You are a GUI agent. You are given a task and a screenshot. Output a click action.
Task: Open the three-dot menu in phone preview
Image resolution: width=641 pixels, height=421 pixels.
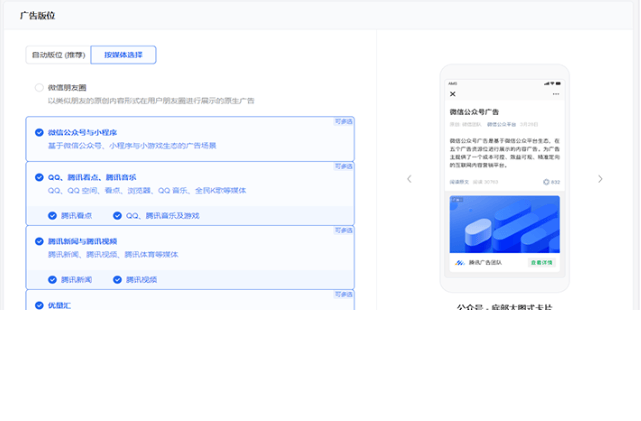tap(556, 94)
